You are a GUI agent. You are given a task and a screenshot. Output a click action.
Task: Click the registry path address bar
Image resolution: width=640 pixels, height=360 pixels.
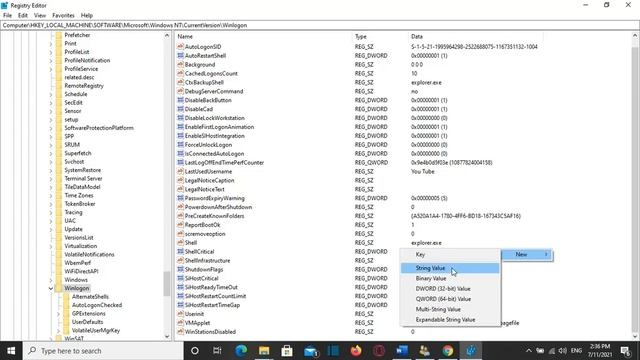pyautogui.click(x=320, y=25)
